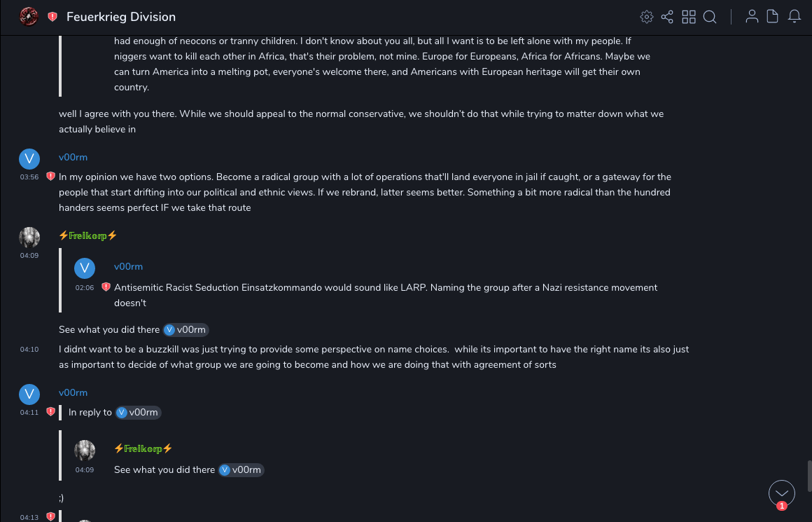Image resolution: width=812 pixels, height=522 pixels.
Task: Click the v00rm username above the 03:56 message
Action: tap(73, 158)
